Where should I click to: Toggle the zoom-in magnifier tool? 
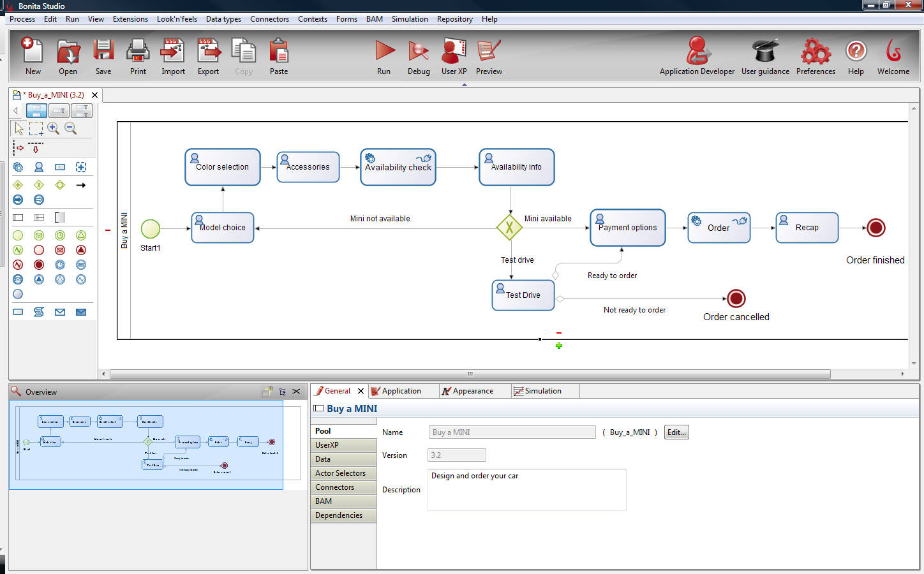(54, 128)
